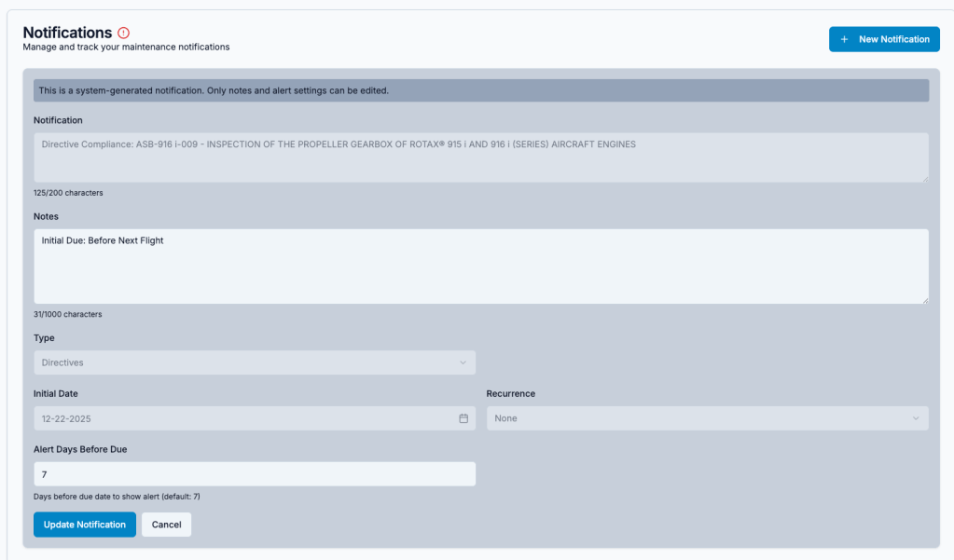Screen dimensions: 954x560
Task: Grab the Notification textarea resize handle
Action: pyautogui.click(x=924, y=177)
